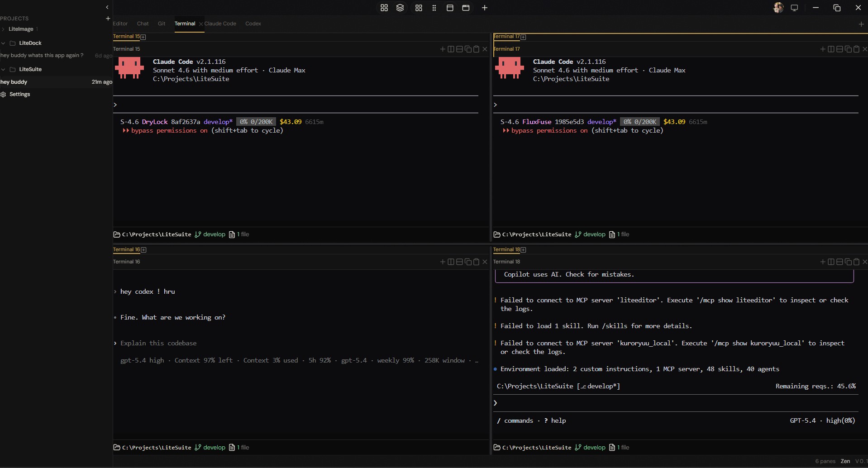Click the 1 file status below Terminal 18
The image size is (868, 468).
point(623,447)
